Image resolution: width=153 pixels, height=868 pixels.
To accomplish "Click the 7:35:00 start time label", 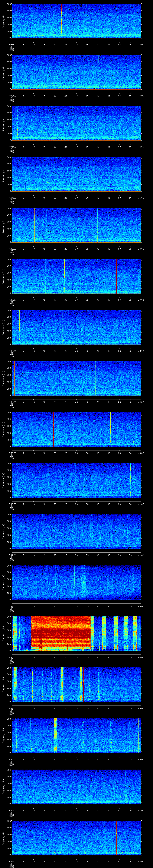I will point(12,249).
